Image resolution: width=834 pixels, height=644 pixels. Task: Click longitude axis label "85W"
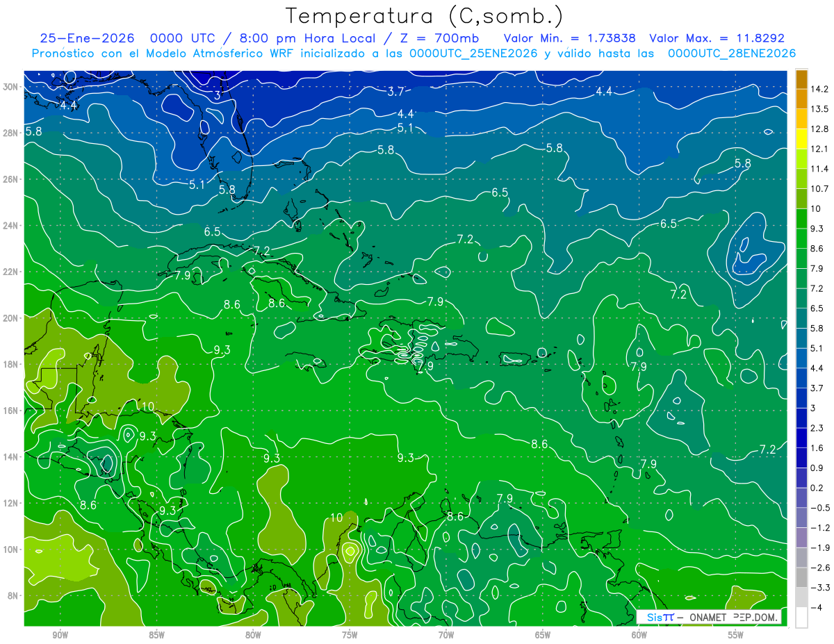coord(156,635)
